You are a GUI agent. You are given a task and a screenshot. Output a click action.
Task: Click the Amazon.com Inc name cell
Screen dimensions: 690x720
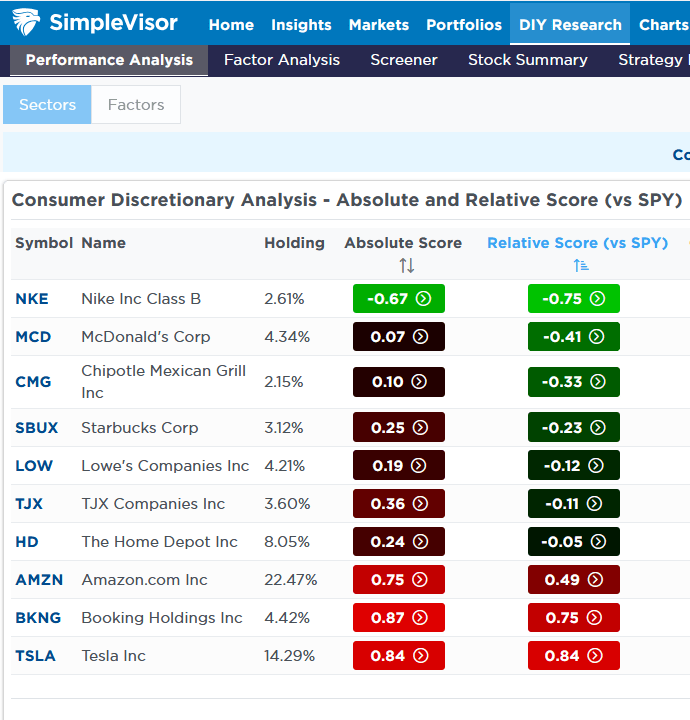(x=144, y=579)
